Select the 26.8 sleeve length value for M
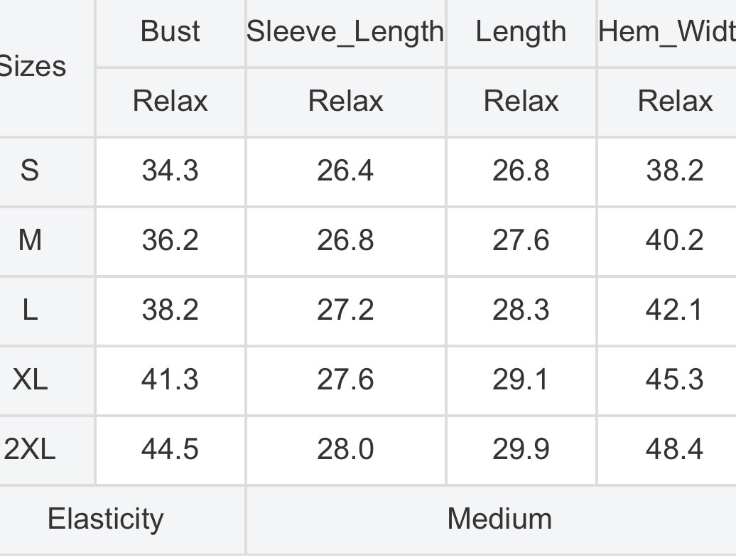This screenshot has width=736, height=560. pos(345,240)
